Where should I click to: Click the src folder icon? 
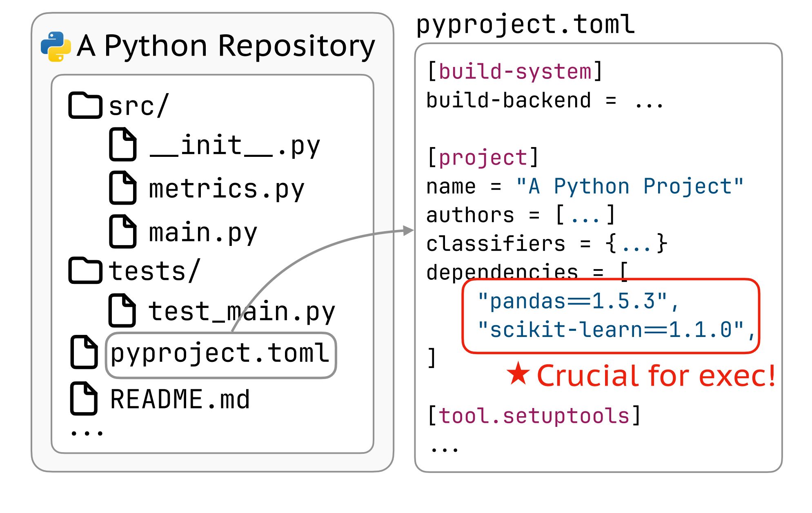click(85, 105)
